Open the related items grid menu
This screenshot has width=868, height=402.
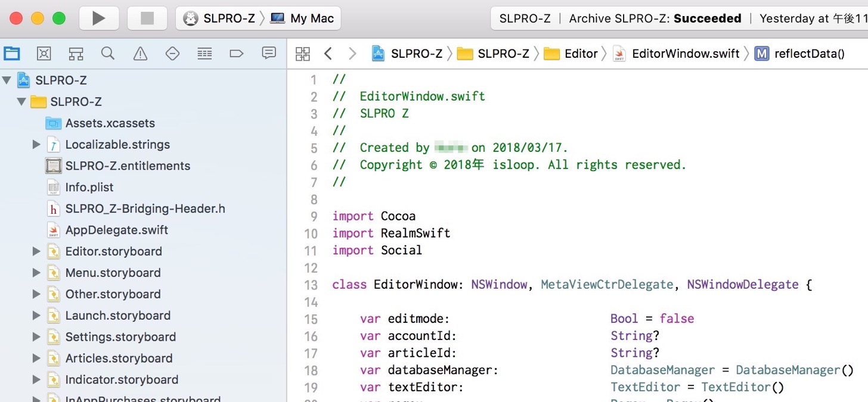click(x=303, y=54)
